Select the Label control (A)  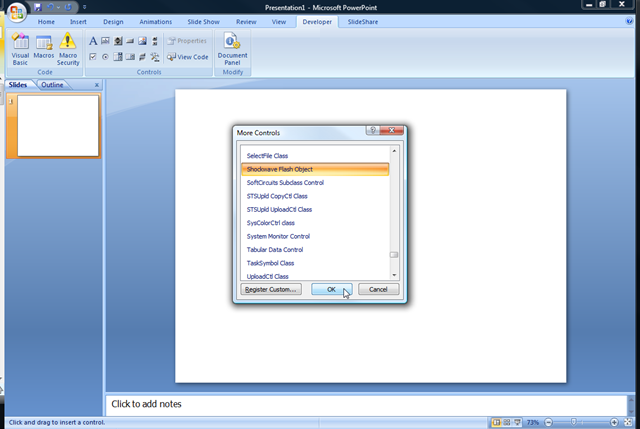[x=93, y=41]
